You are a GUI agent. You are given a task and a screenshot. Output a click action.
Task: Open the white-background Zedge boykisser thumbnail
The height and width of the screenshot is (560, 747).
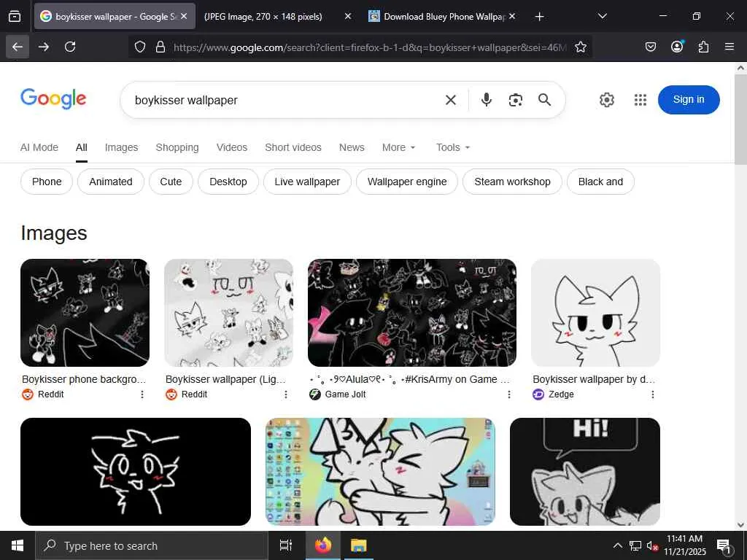tap(595, 313)
